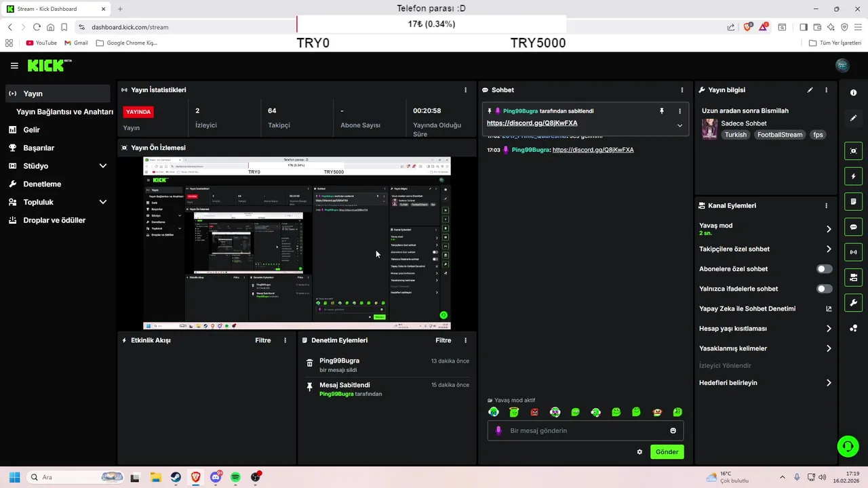Open chat settings gear next to Gönder

(639, 451)
